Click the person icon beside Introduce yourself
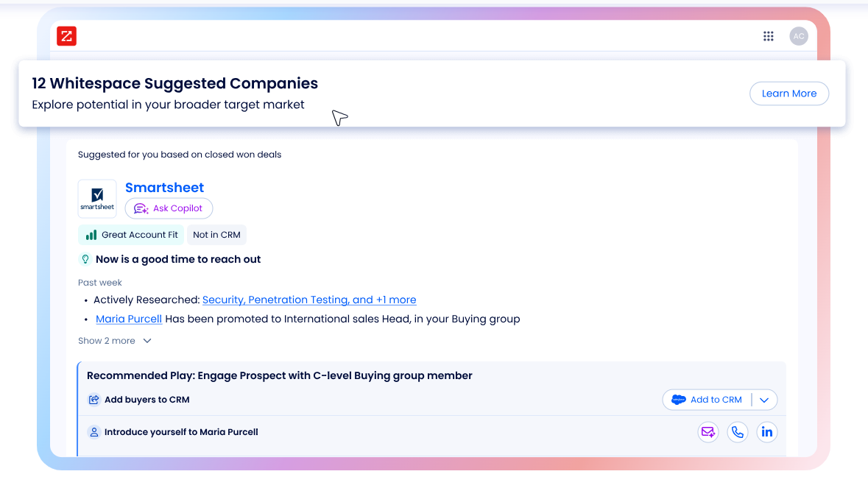Viewport: 868px width, 488px height. pyautogui.click(x=94, y=432)
